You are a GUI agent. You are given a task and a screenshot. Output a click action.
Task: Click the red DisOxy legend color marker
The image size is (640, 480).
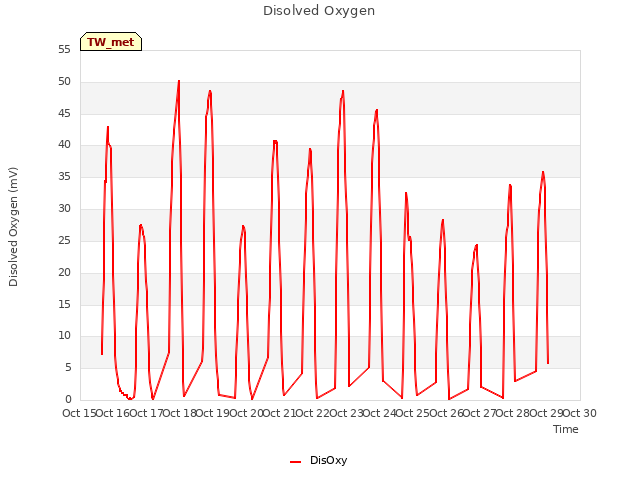click(296, 462)
